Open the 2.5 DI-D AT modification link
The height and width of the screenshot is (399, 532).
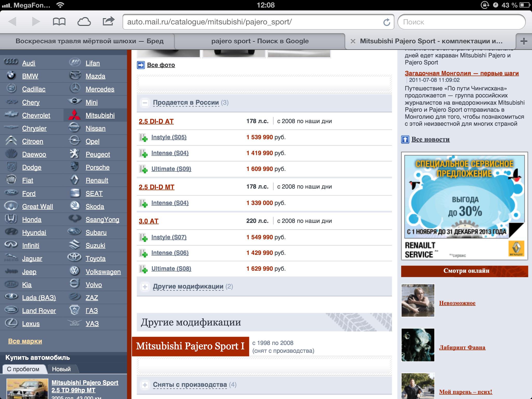156,121
